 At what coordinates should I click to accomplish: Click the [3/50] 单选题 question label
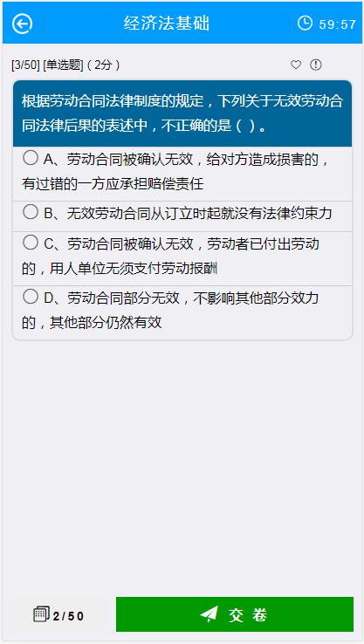65,65
